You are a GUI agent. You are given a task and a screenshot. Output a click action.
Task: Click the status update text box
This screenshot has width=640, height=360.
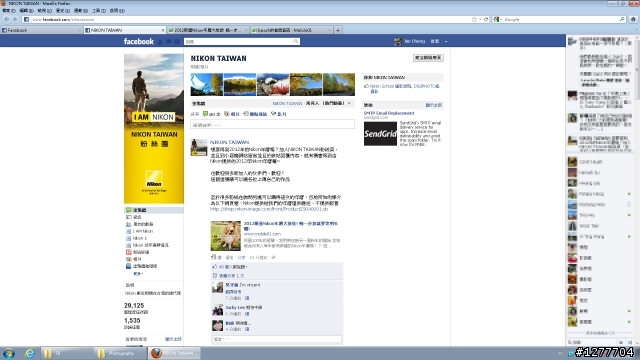pyautogui.click(x=272, y=124)
